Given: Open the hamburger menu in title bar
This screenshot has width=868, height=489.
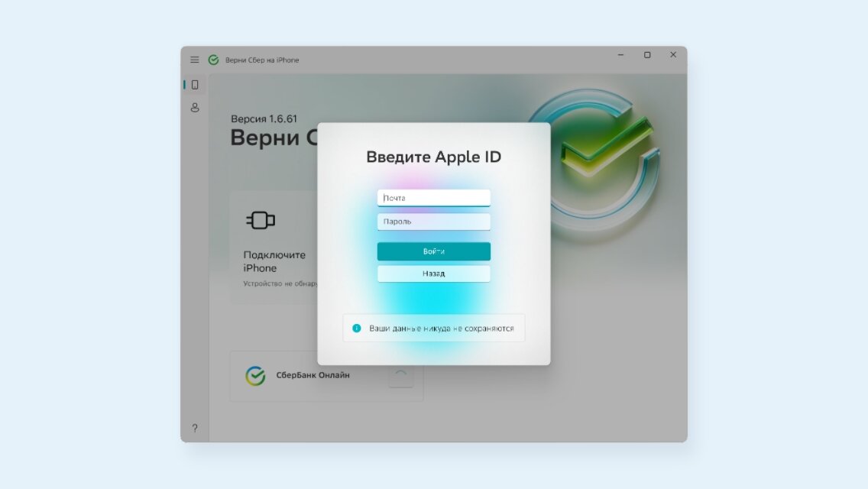Looking at the screenshot, I should tap(194, 60).
